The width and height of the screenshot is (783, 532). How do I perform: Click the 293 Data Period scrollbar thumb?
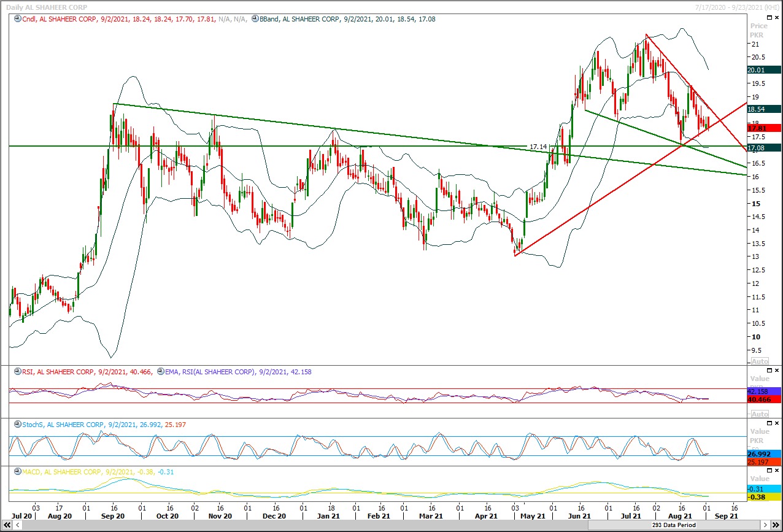pos(673,526)
